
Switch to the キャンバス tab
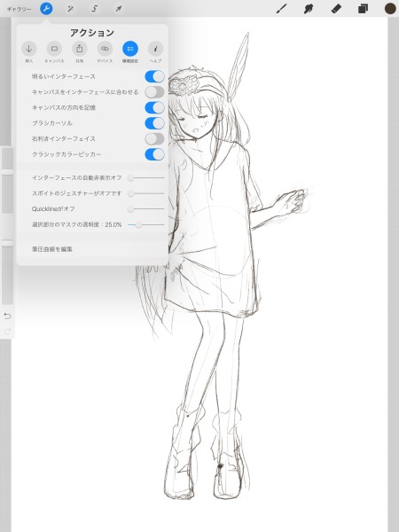coord(54,52)
